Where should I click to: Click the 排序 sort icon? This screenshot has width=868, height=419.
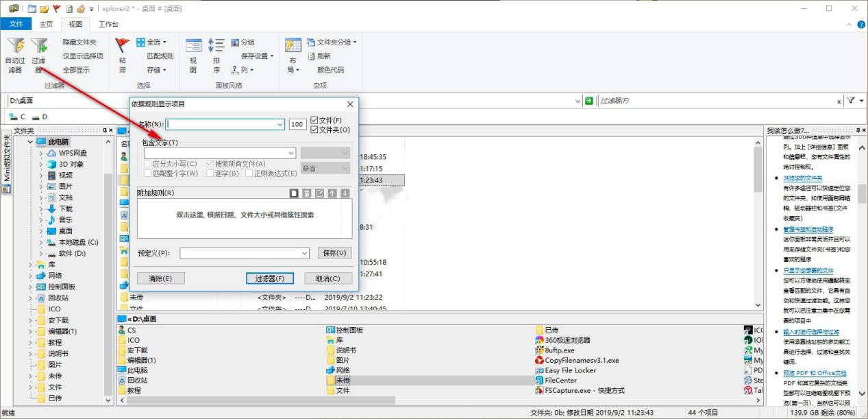click(215, 55)
